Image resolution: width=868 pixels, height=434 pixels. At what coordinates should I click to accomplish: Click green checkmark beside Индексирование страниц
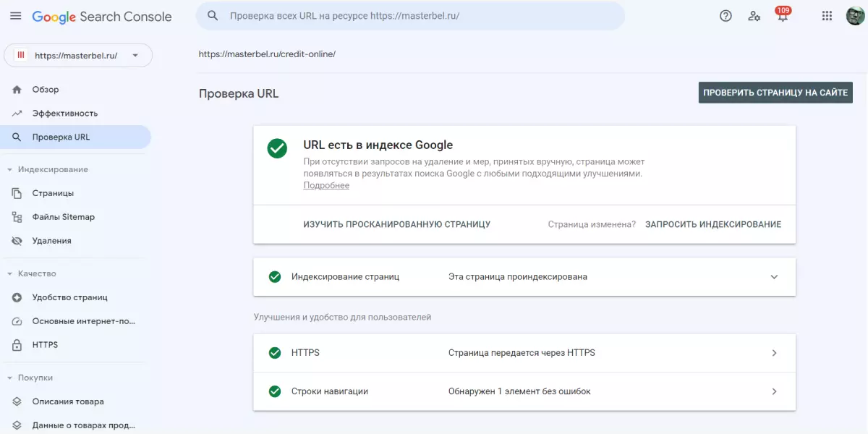coord(275,277)
